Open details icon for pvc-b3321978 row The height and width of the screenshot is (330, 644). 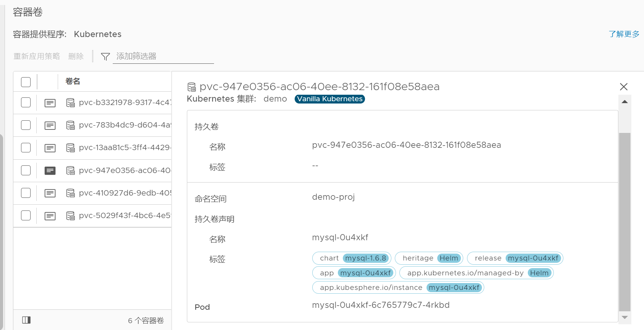click(50, 103)
